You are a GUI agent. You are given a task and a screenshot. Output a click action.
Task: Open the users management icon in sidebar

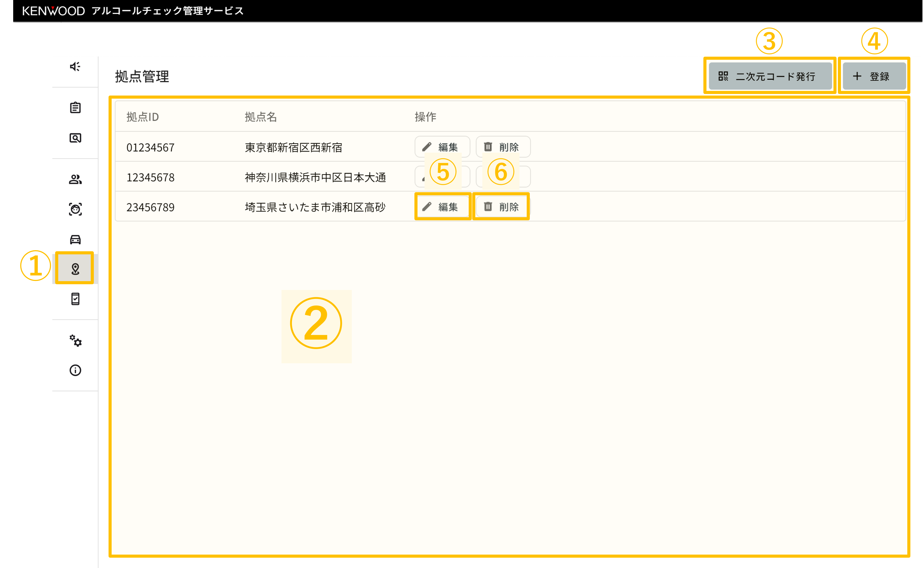coord(75,179)
